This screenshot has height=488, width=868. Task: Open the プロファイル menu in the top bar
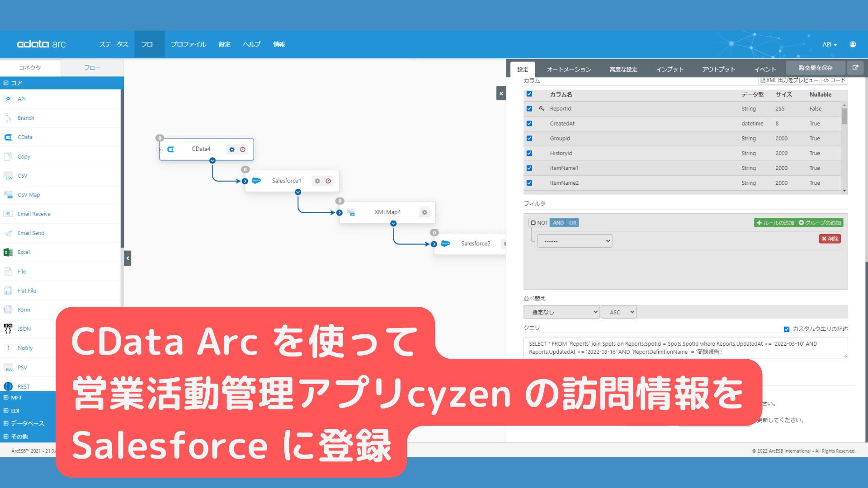click(189, 44)
